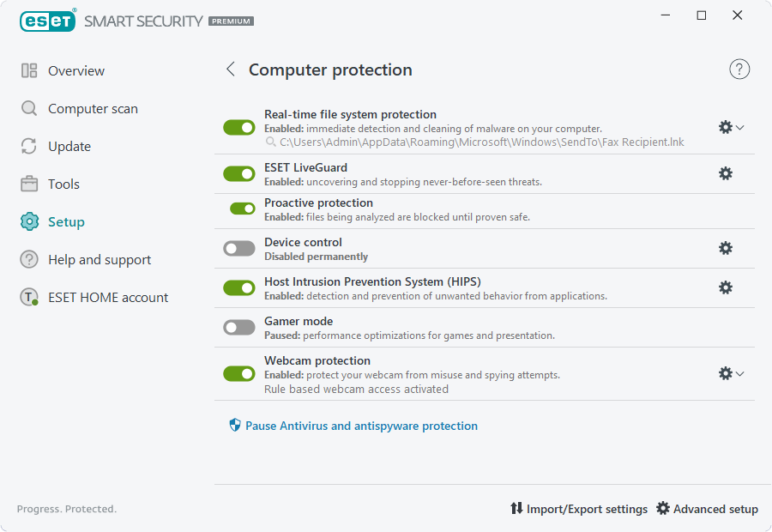Image resolution: width=772 pixels, height=532 pixels.
Task: Disable Real-time file system protection
Action: pos(238,127)
